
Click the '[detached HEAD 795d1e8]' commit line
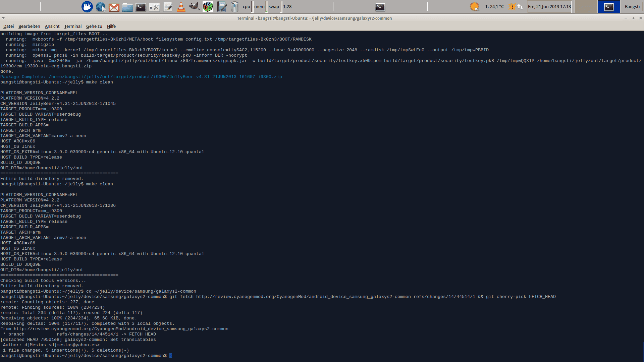(x=78, y=340)
